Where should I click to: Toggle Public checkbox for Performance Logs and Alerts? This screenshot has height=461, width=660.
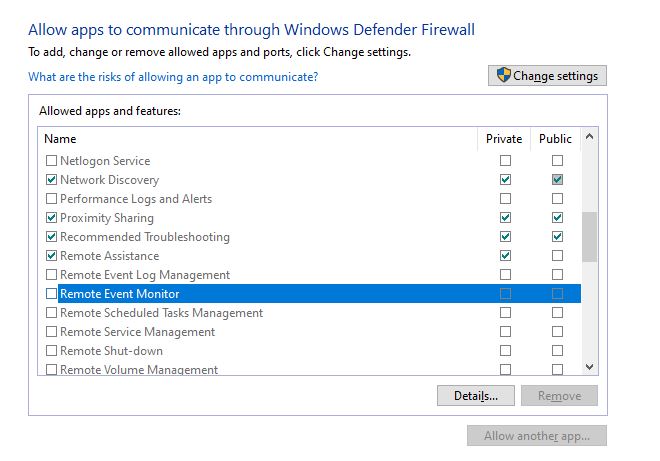[557, 198]
